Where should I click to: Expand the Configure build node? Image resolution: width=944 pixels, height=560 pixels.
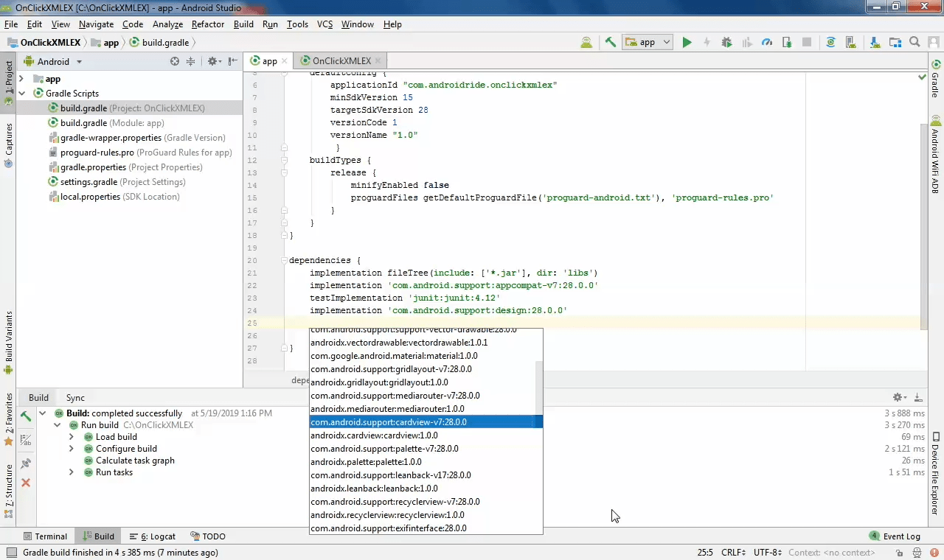[x=72, y=449]
